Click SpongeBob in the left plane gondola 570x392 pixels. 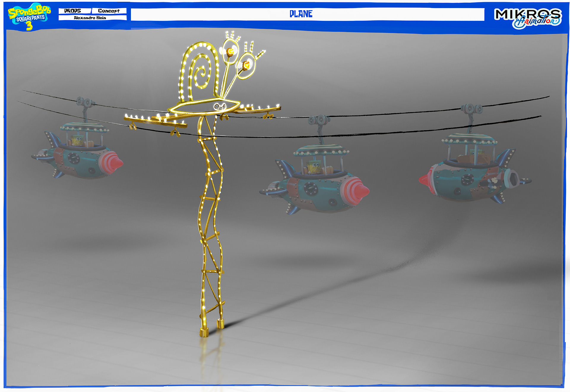point(78,141)
